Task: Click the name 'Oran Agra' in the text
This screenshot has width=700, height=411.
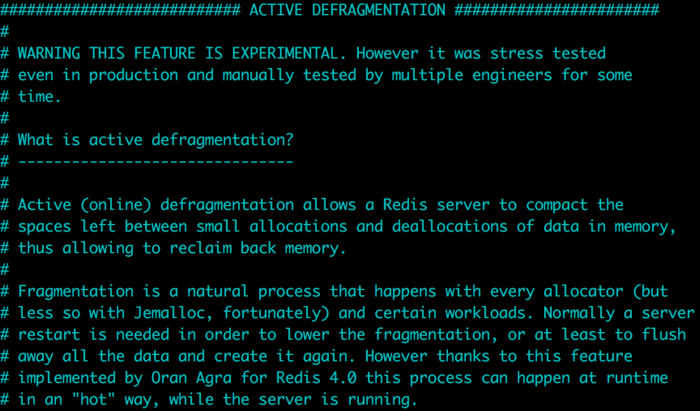Action: (x=192, y=378)
